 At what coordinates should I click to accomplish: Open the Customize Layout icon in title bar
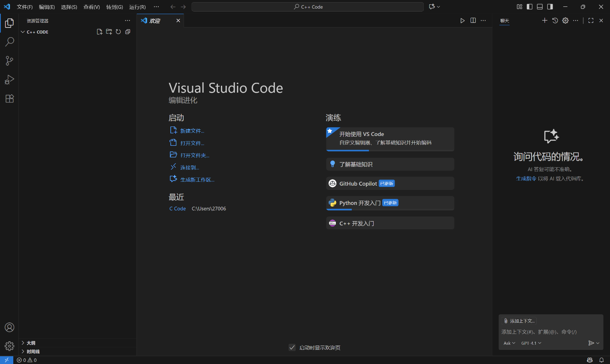pyautogui.click(x=519, y=7)
